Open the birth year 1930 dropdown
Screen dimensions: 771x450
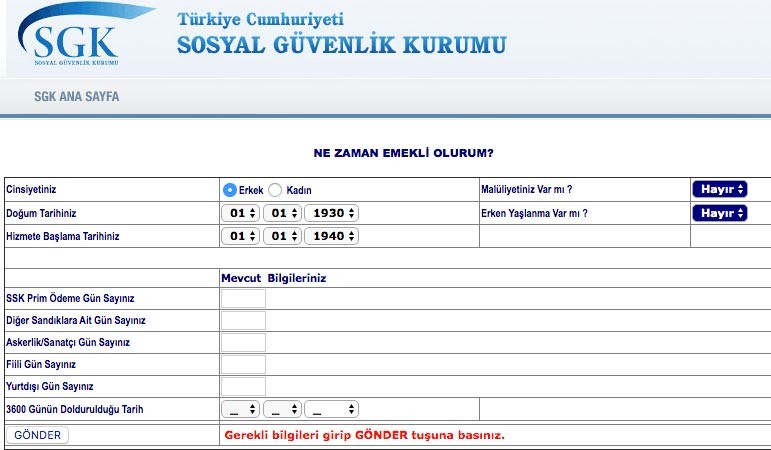click(x=331, y=213)
